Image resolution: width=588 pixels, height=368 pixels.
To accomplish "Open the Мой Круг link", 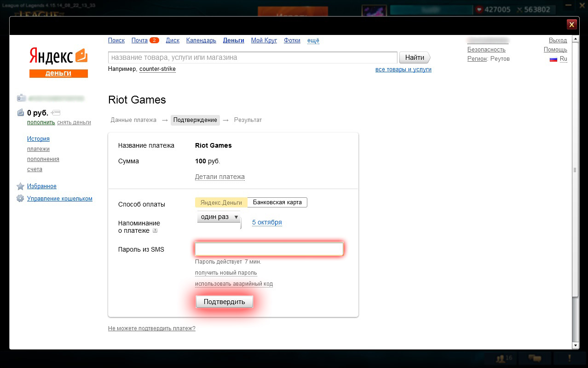I will click(264, 40).
